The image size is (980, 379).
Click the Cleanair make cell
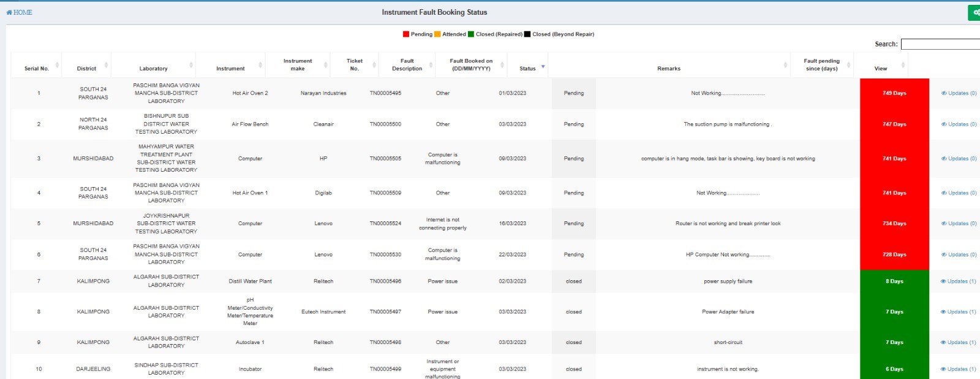[323, 124]
